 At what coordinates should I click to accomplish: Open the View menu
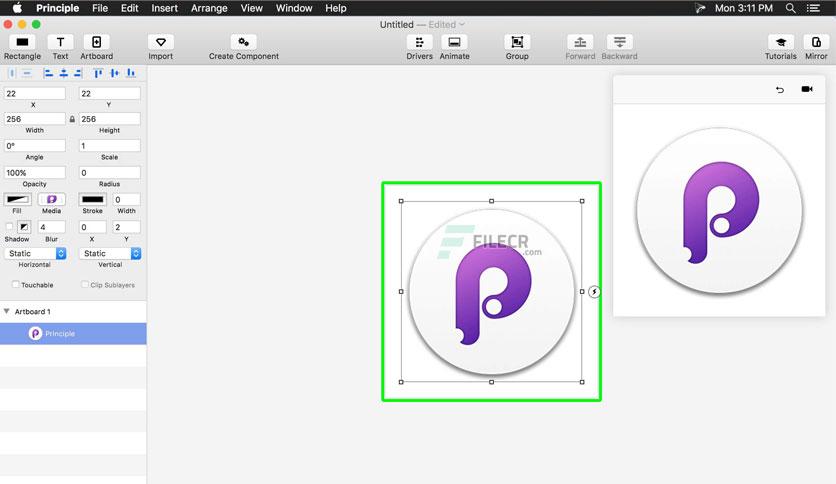[x=251, y=8]
